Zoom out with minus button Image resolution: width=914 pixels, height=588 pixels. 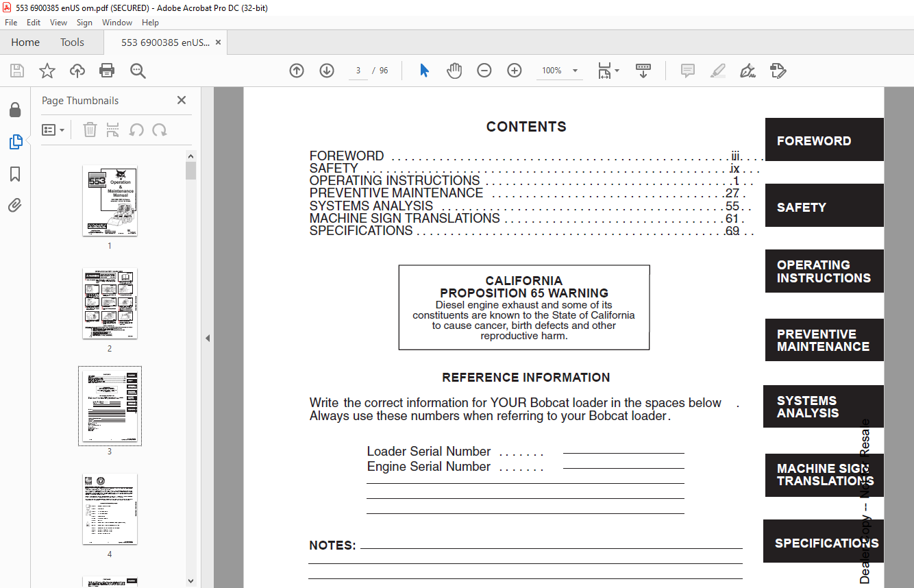pos(484,71)
